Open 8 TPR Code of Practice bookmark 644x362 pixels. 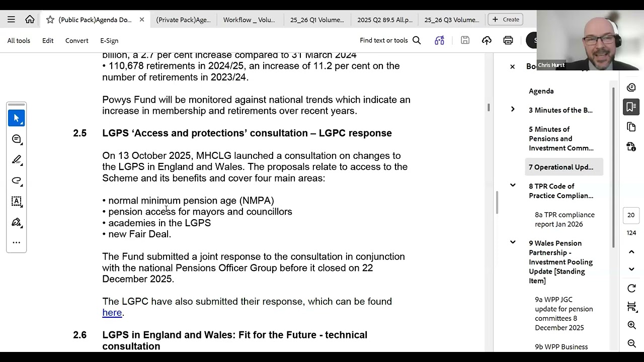click(561, 191)
